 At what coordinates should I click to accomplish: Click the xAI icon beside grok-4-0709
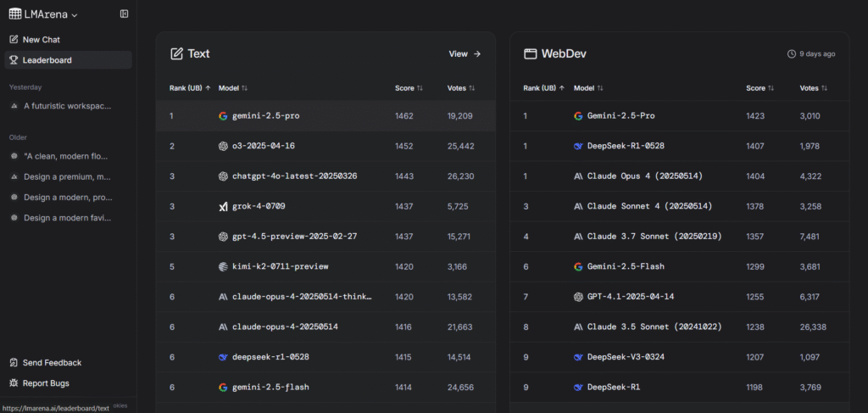[x=223, y=207]
